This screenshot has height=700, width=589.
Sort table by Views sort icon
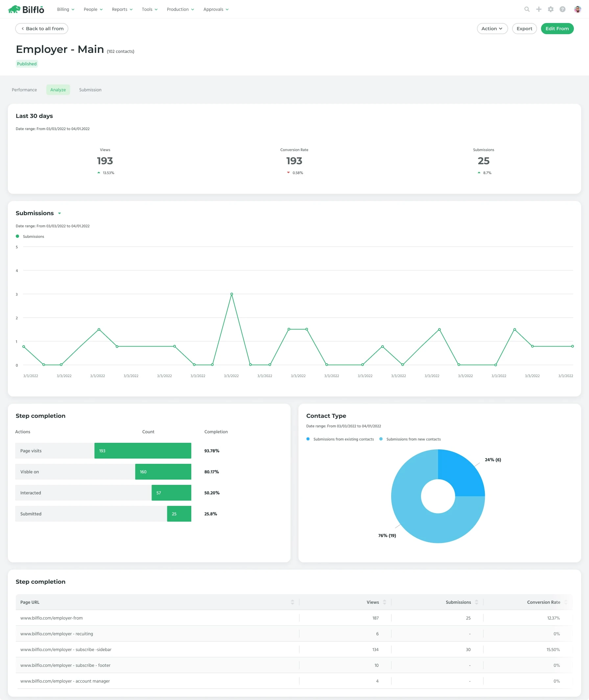tap(384, 602)
